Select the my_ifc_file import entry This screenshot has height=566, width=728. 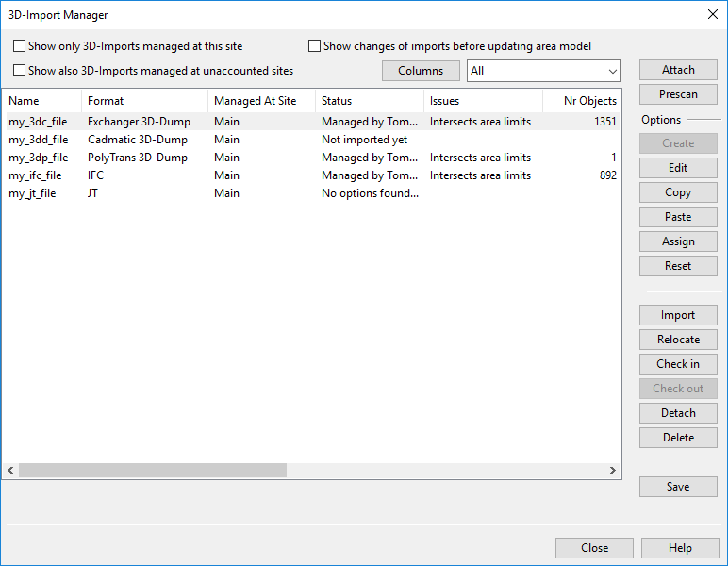[x=35, y=175]
